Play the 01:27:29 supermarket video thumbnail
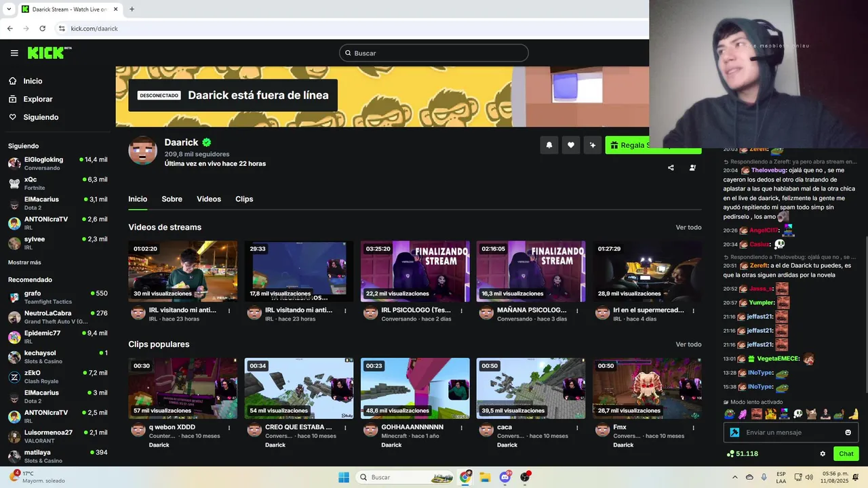 click(648, 271)
